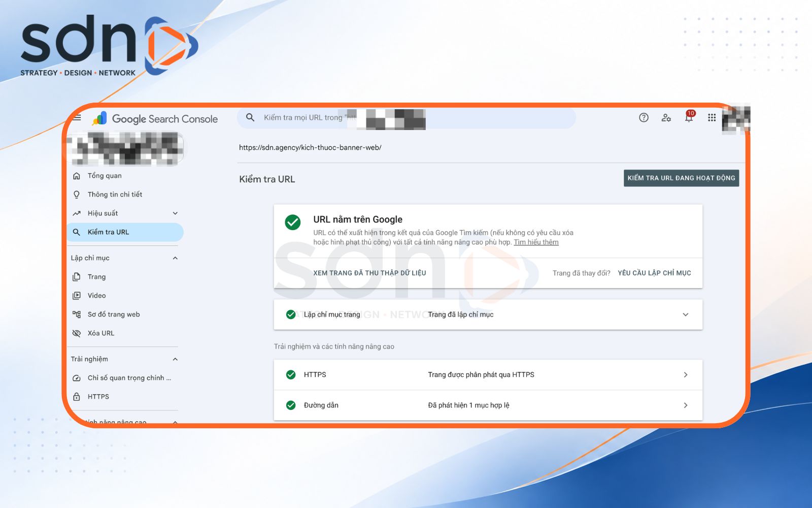Image resolution: width=812 pixels, height=508 pixels.
Task: Click the search magnifier icon in the URL bar
Action: point(250,117)
